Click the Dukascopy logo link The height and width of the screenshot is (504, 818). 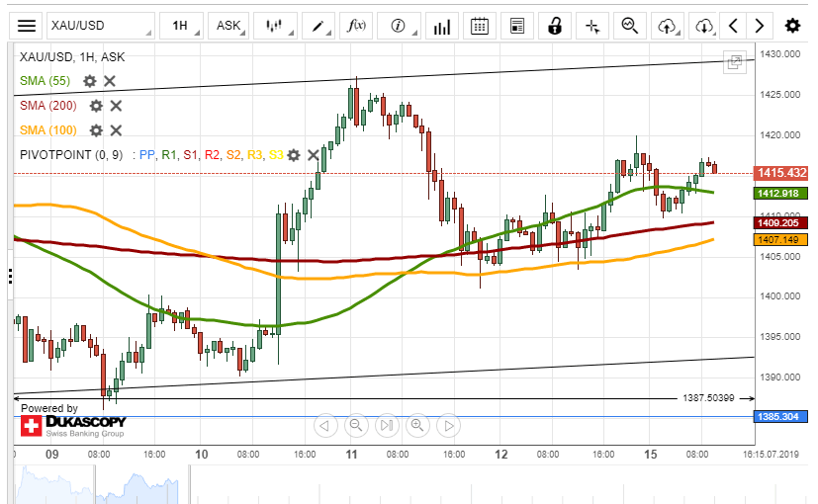click(x=73, y=426)
